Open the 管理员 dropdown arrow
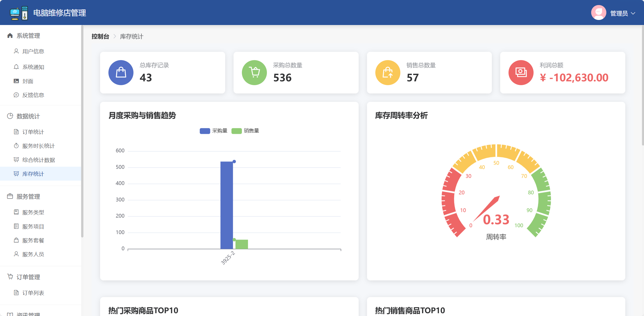 633,13
